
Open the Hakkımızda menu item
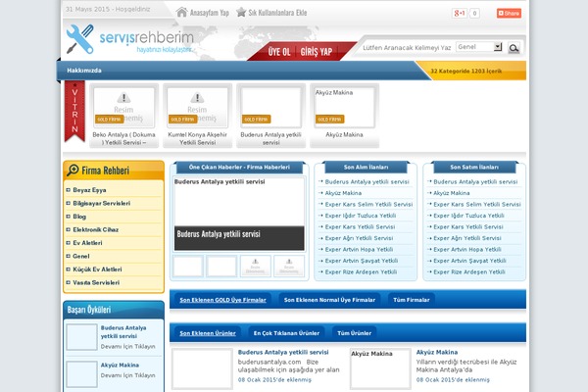[x=84, y=71]
